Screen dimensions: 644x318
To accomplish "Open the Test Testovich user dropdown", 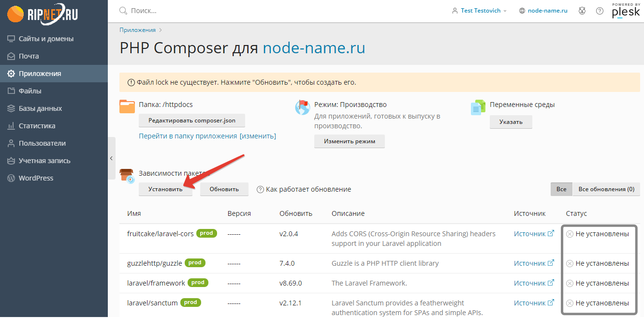I will click(x=479, y=11).
